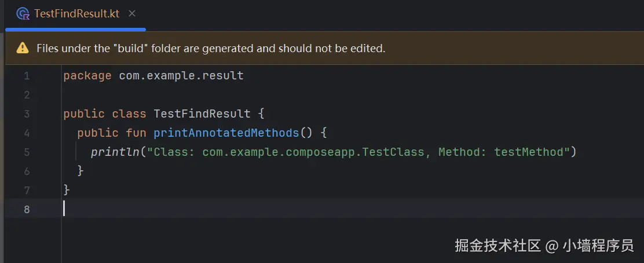Click line number 1 in the gutter
The width and height of the screenshot is (644, 263).
[x=27, y=76]
